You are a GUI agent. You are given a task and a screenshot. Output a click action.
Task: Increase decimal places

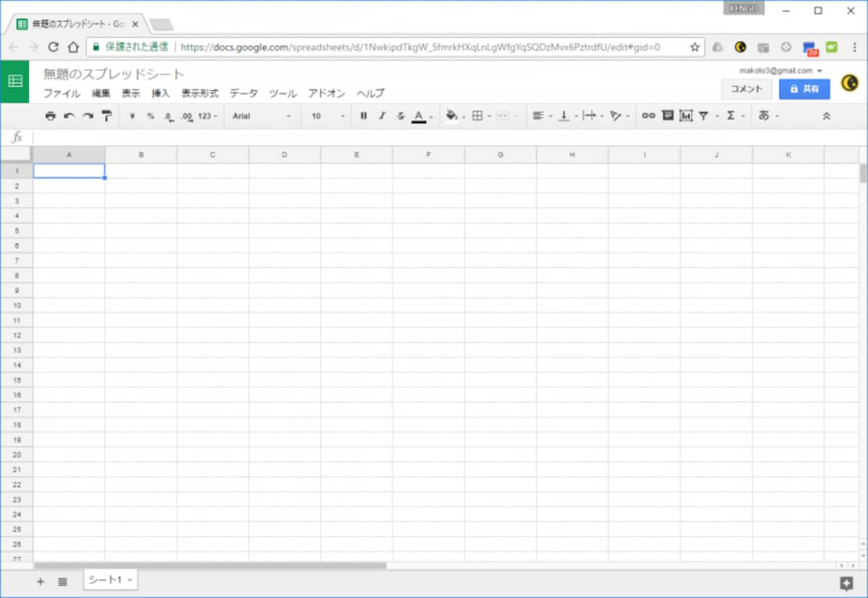187,116
